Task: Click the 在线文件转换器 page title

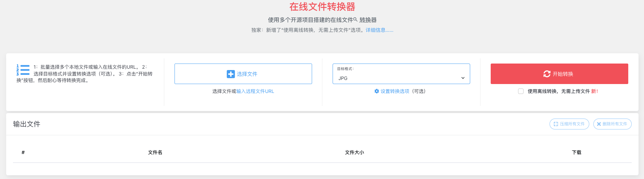Action: coord(322,6)
